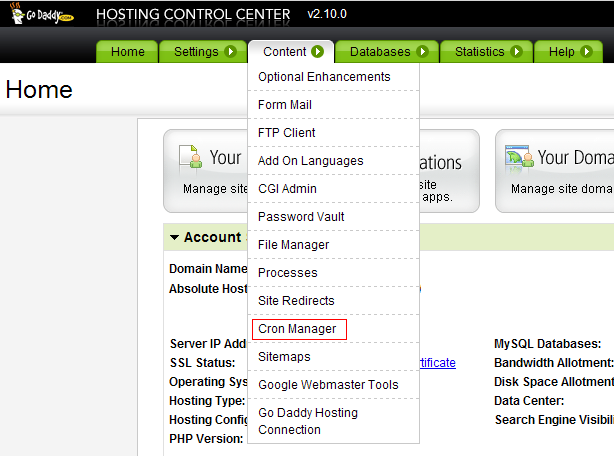Select Site Redirects menu entry

(x=296, y=301)
